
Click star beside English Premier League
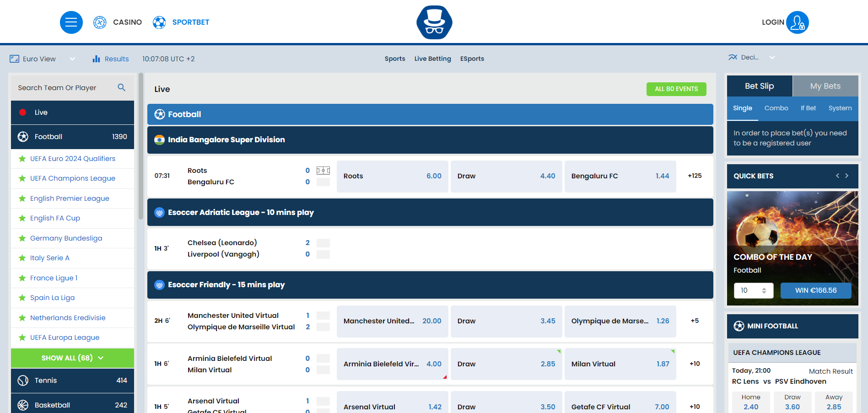pyautogui.click(x=22, y=198)
